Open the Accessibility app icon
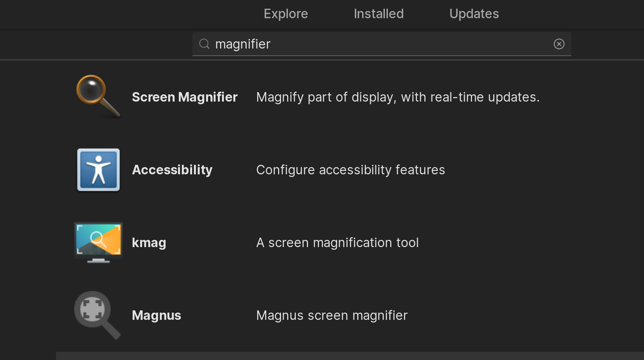The image size is (644, 360). pyautogui.click(x=98, y=170)
